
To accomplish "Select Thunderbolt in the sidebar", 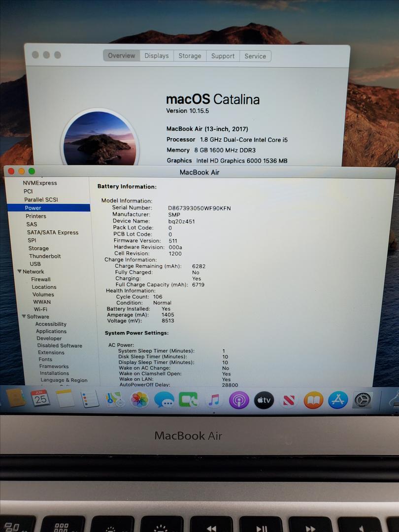I will (45, 256).
